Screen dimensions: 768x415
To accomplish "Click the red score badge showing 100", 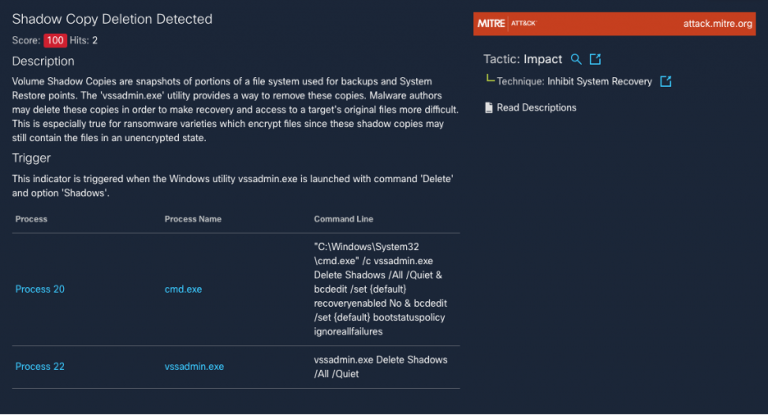I will pyautogui.click(x=55, y=40).
